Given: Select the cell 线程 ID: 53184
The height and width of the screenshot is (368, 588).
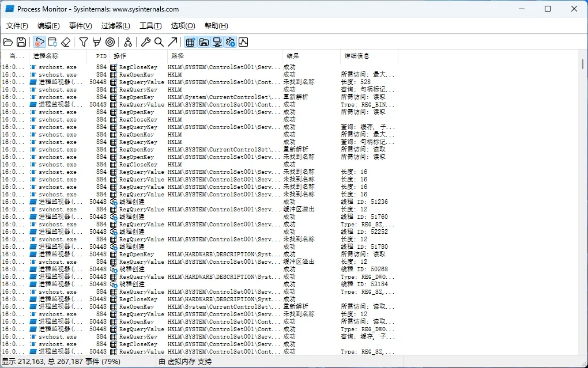Looking at the screenshot, I should pos(364,284).
